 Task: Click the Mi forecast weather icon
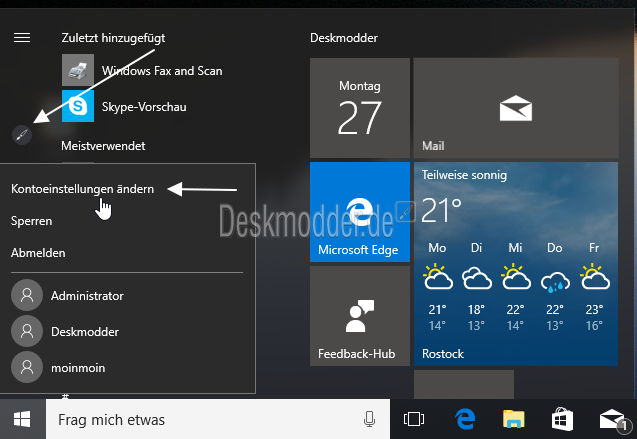(516, 277)
